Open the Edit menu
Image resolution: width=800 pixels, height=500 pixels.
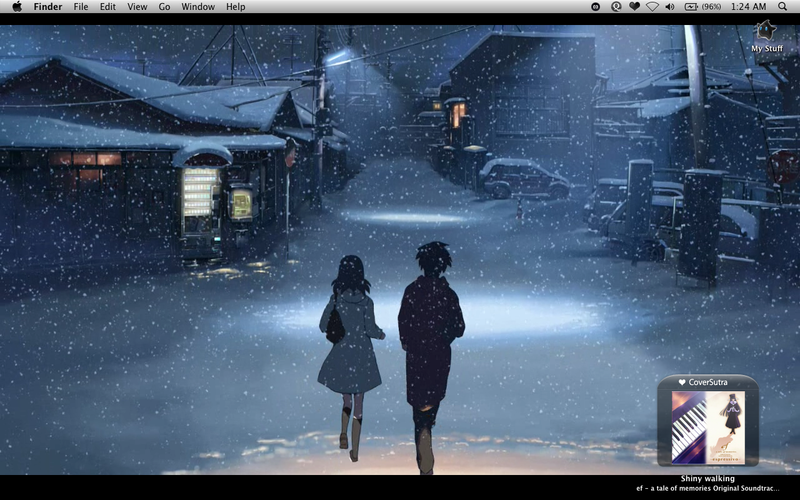point(108,7)
